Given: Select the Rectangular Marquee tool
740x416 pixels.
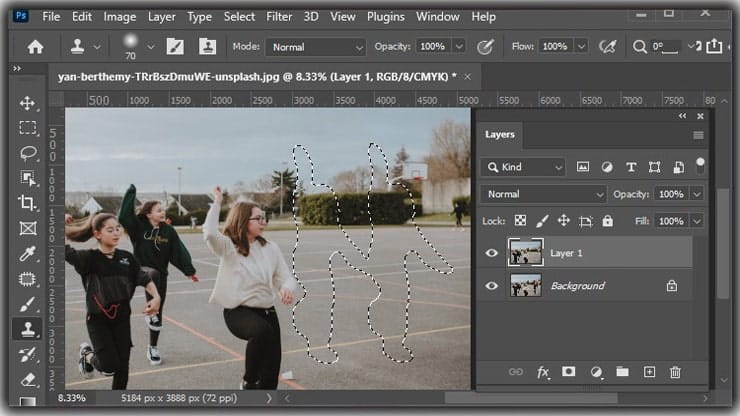Looking at the screenshot, I should [x=27, y=128].
